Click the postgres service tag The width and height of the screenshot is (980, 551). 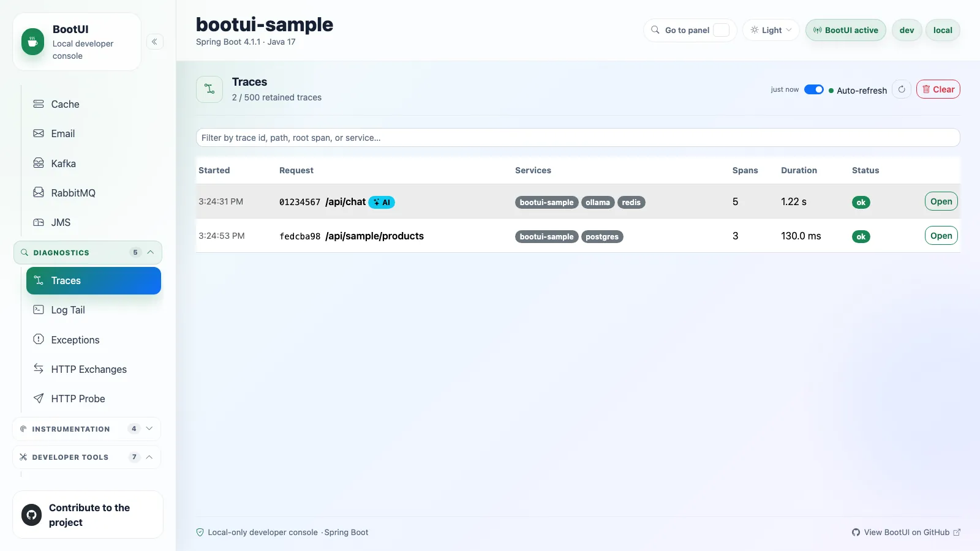point(602,237)
